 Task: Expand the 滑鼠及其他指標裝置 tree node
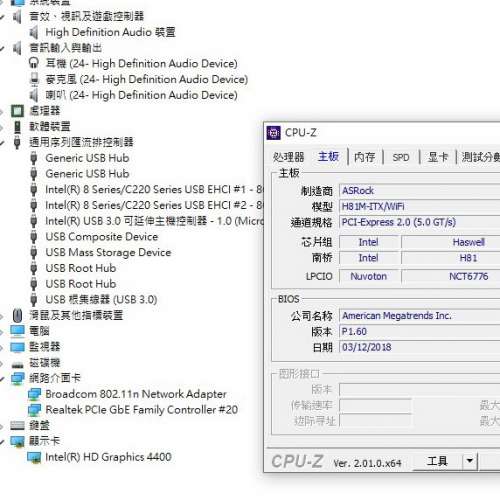click(2, 316)
